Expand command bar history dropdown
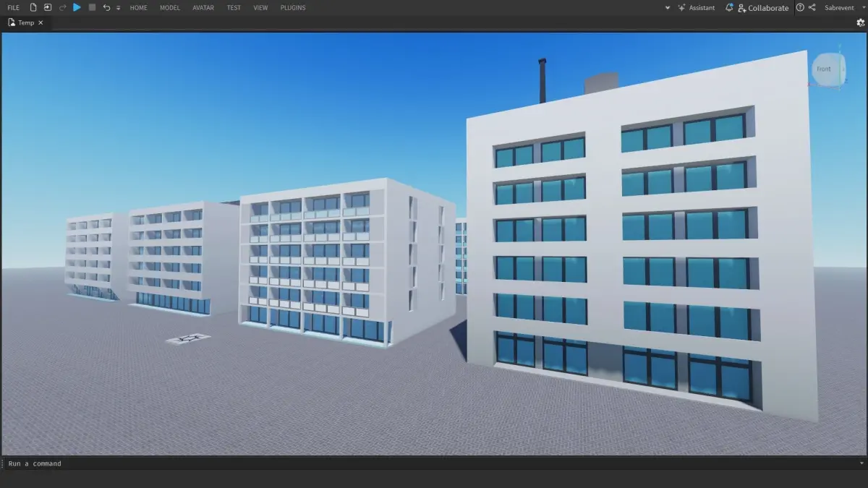The image size is (868, 488). (861, 463)
